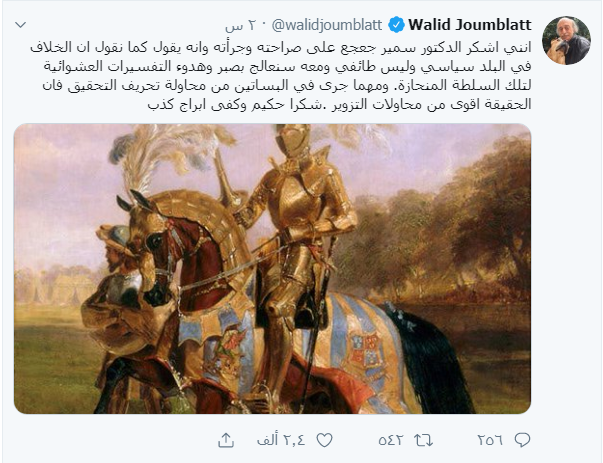
Task: Click the tweet's last line ending ابراج كذب
Action: tap(340, 104)
